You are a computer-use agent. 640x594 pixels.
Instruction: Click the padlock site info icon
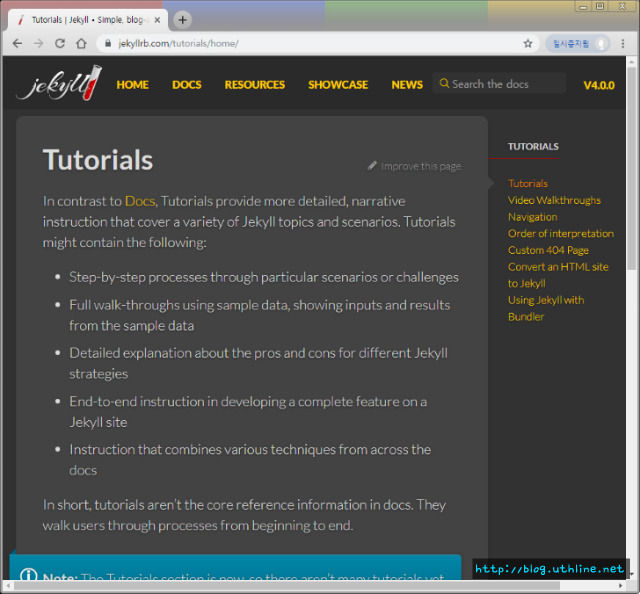pyautogui.click(x=108, y=43)
